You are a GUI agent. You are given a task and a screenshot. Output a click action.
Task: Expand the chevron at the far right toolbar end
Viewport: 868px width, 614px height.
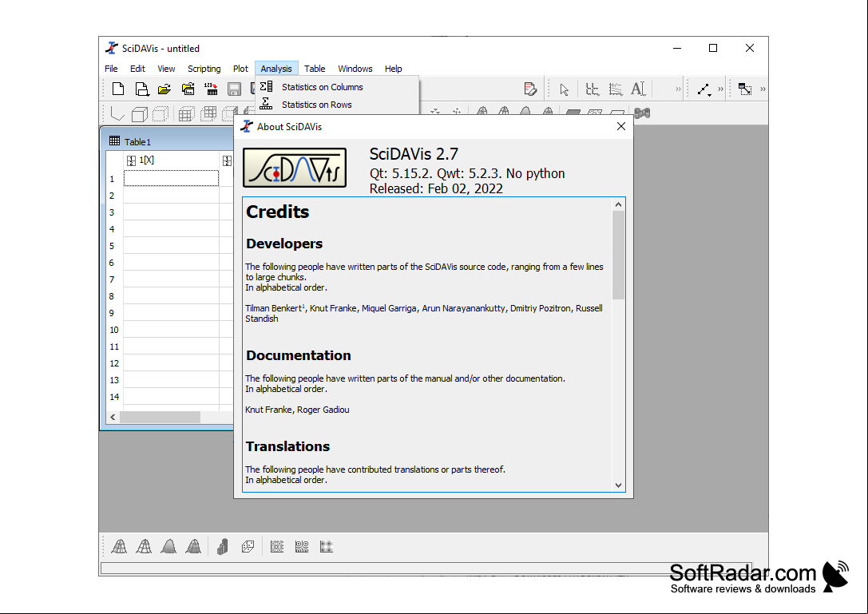[x=763, y=89]
